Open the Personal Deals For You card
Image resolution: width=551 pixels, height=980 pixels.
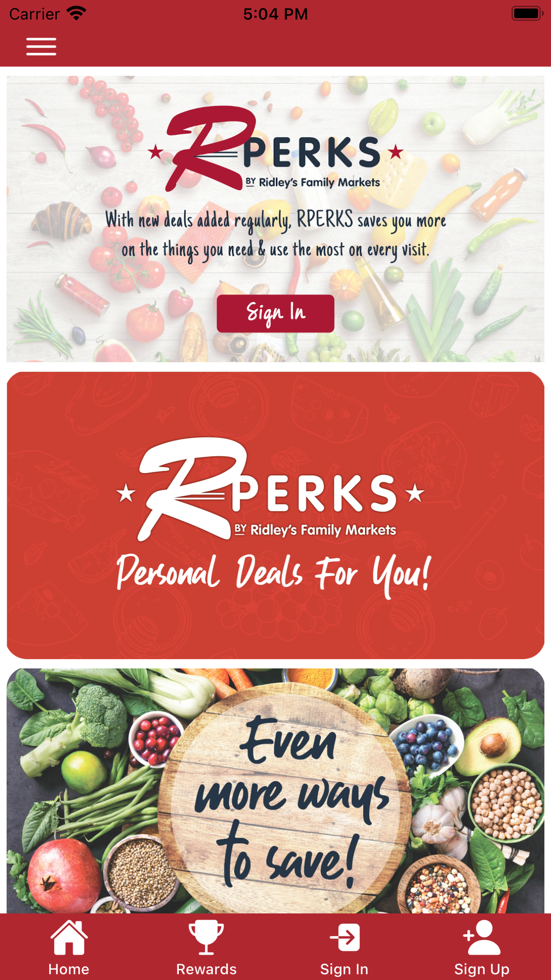tap(275, 515)
